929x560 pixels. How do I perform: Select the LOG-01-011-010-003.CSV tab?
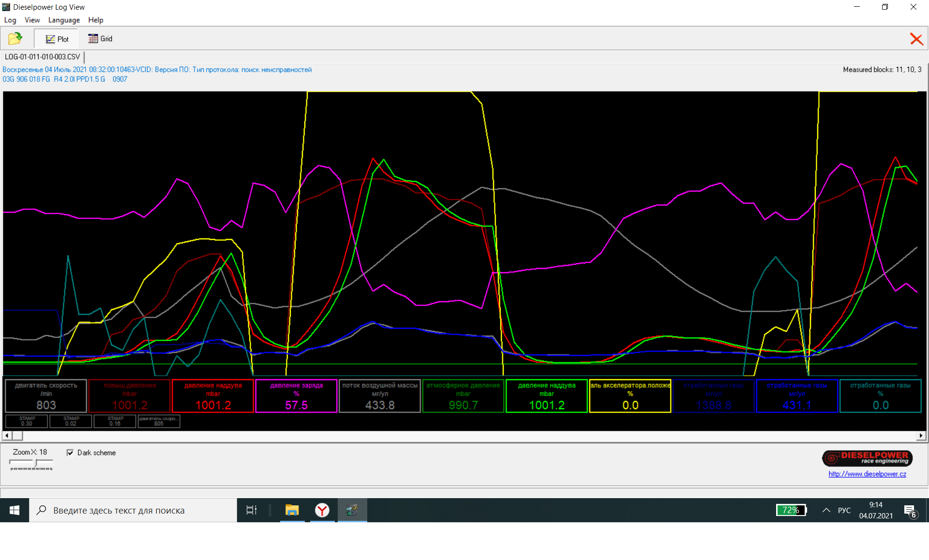pyautogui.click(x=43, y=57)
